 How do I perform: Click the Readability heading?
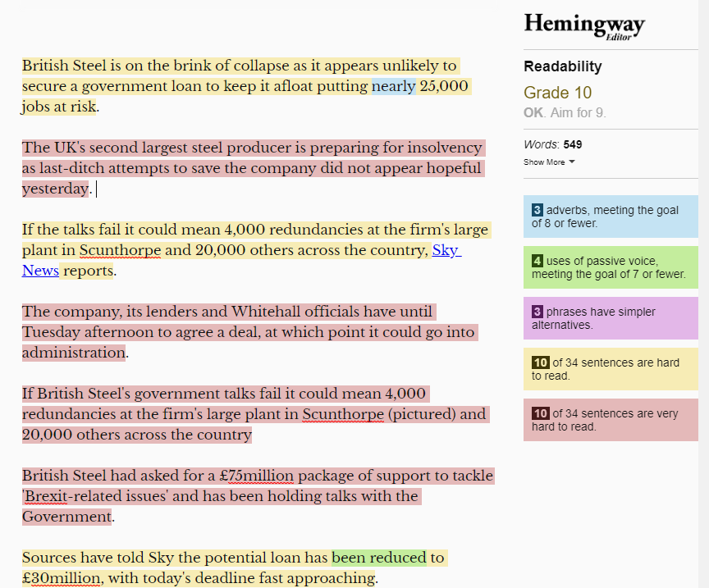pyautogui.click(x=562, y=66)
